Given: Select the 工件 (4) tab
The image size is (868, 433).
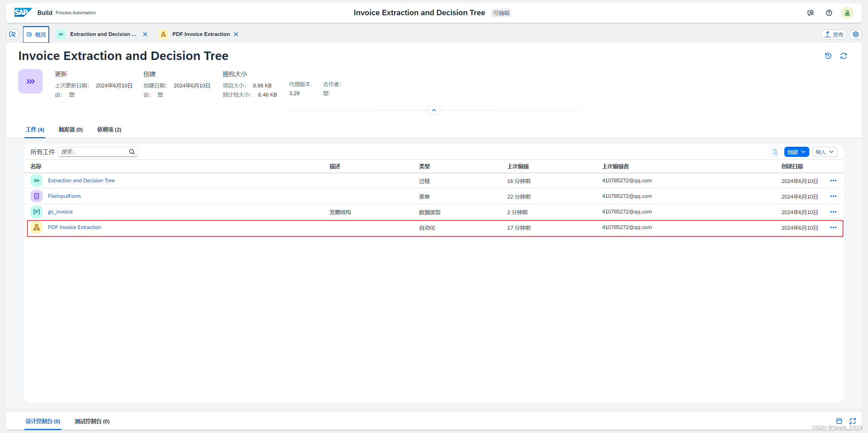Looking at the screenshot, I should point(35,129).
